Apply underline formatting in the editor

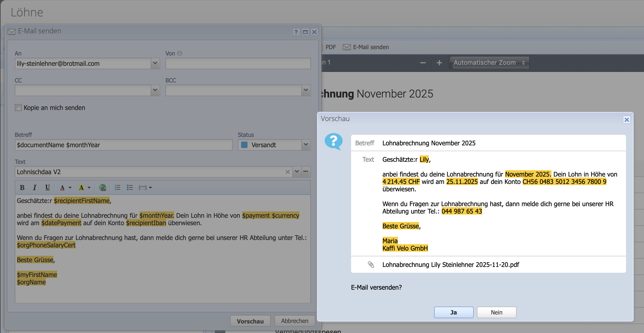pyautogui.click(x=47, y=188)
